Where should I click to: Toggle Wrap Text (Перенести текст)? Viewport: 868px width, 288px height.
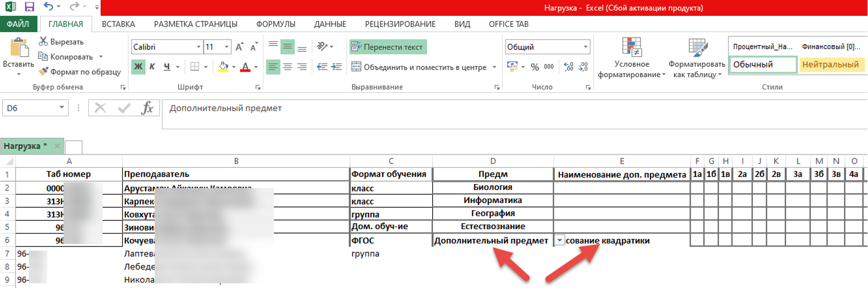click(388, 47)
